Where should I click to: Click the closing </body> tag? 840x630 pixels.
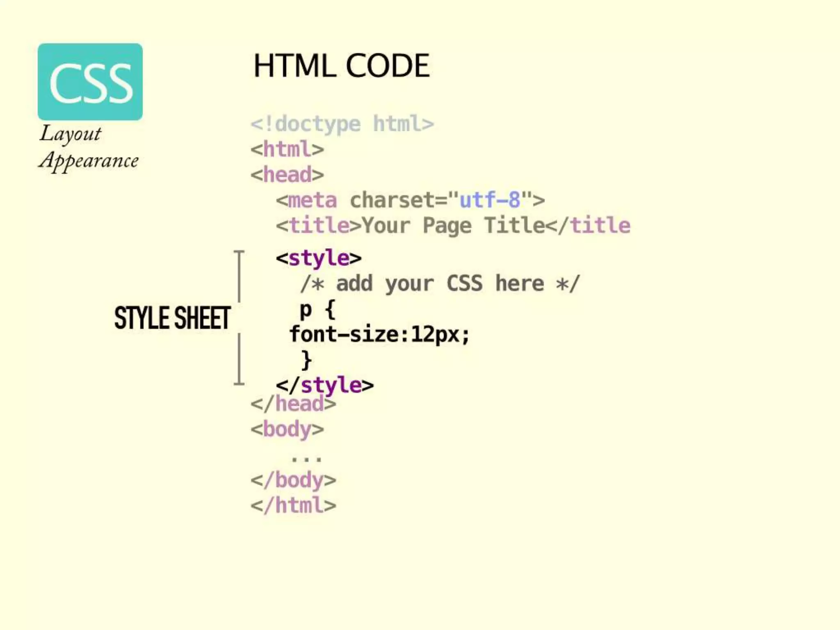[294, 481]
